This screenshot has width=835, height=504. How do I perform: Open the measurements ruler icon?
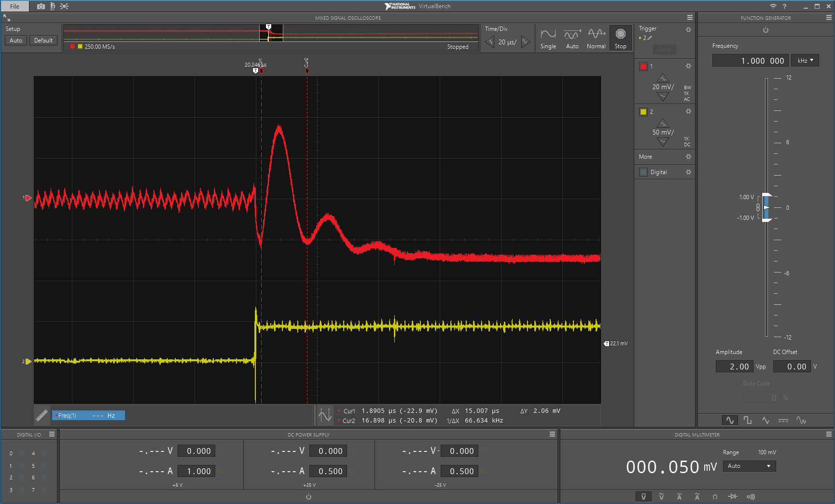point(42,415)
